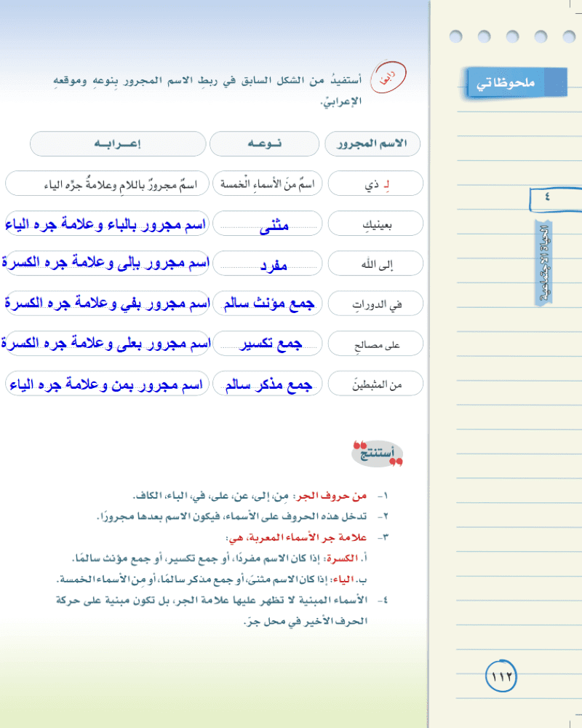Click the 'ملحوظاتي' blue notes label
582x728 pixels.
[516, 83]
